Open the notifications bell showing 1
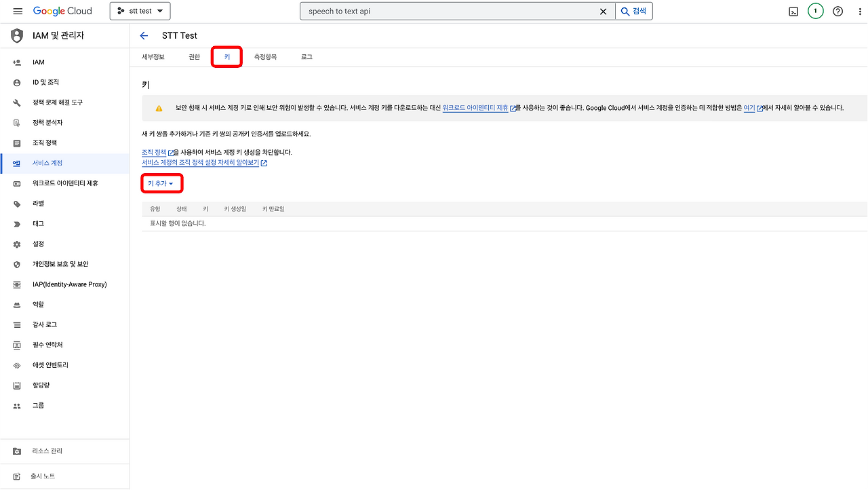The height and width of the screenshot is (490, 868). (815, 11)
